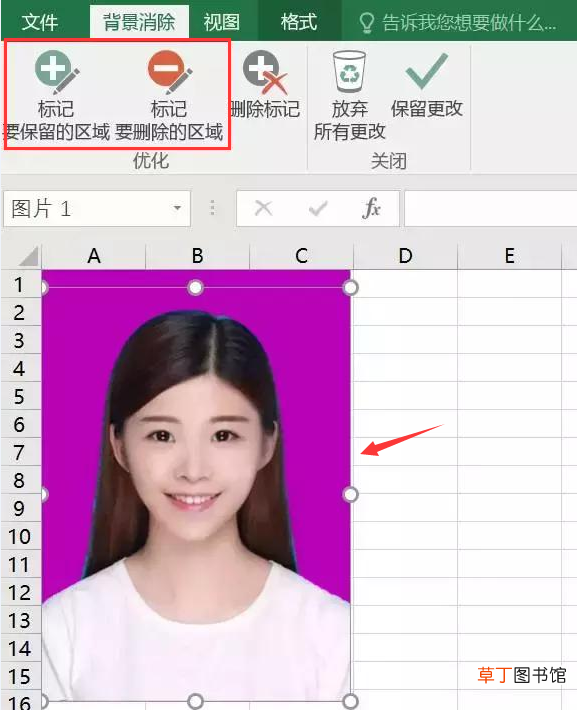Viewport: 577px width, 710px height.
Task: Select row 5 header
Action: pos(21,396)
